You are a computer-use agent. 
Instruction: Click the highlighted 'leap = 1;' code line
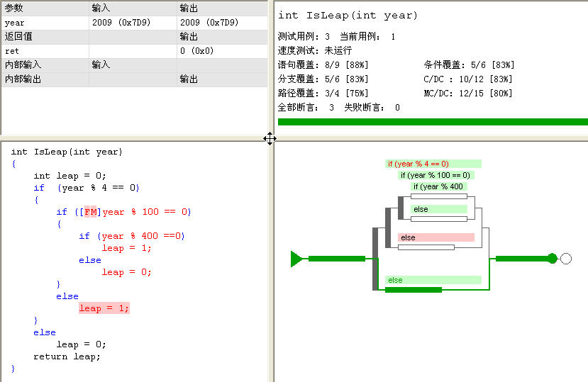[x=104, y=308]
